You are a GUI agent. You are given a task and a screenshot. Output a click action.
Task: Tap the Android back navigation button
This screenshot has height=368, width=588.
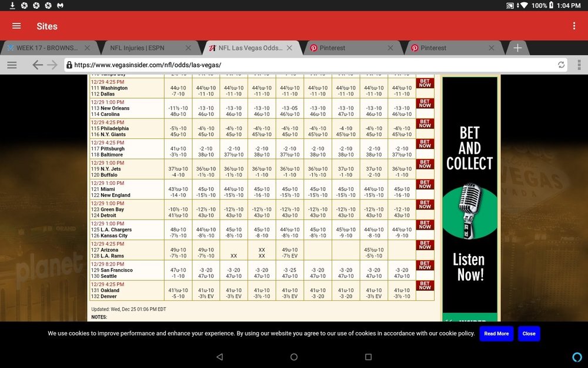220,357
